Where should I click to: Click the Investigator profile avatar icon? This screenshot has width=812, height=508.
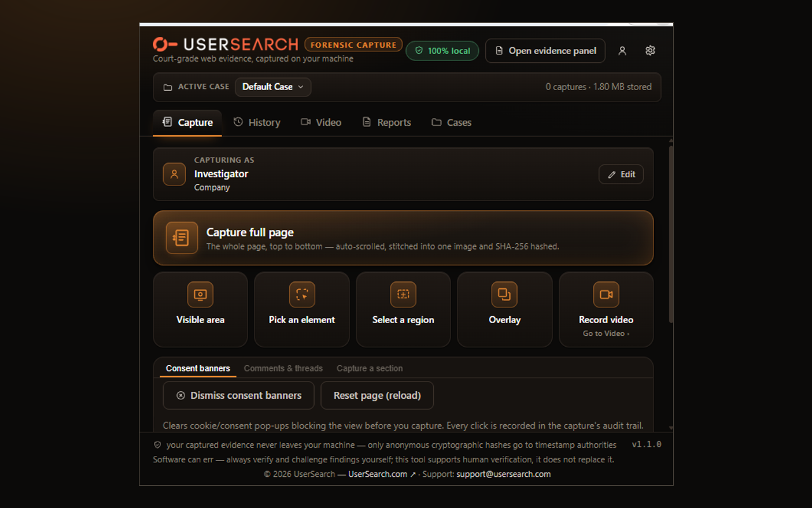[174, 174]
